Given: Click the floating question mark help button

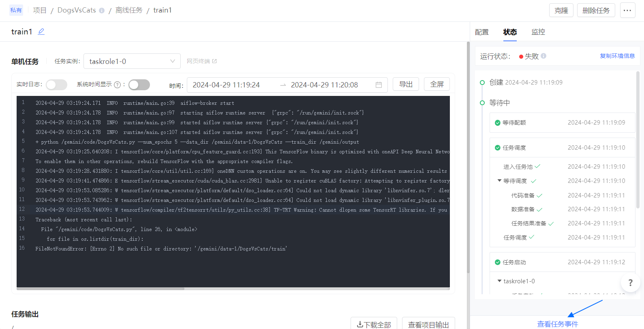Looking at the screenshot, I should pos(630,282).
